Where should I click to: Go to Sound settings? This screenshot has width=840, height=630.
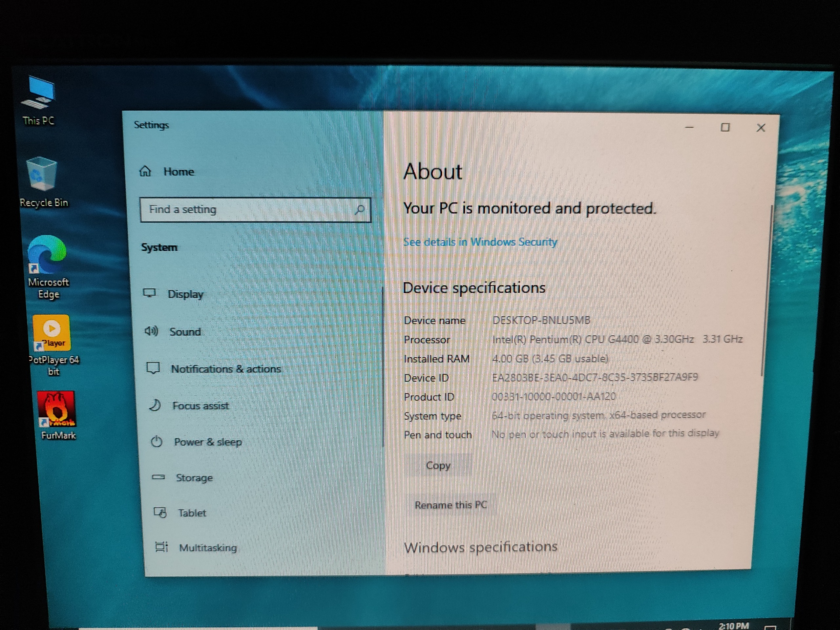[x=185, y=332]
